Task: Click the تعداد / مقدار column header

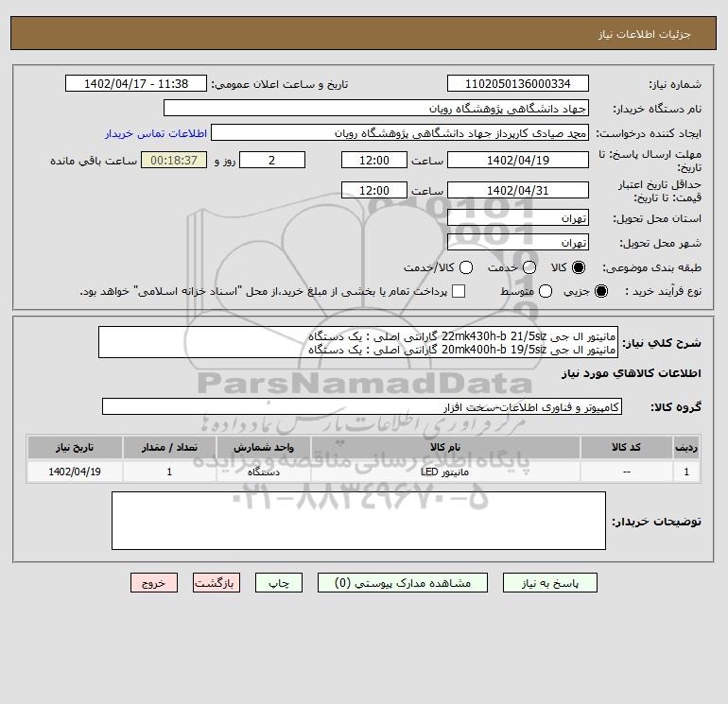Action: (169, 447)
